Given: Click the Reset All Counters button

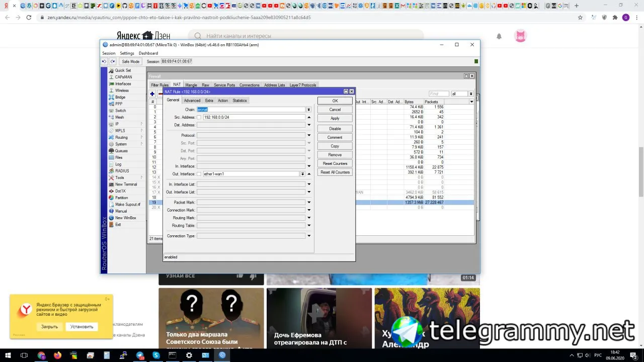Looking at the screenshot, I should [335, 172].
